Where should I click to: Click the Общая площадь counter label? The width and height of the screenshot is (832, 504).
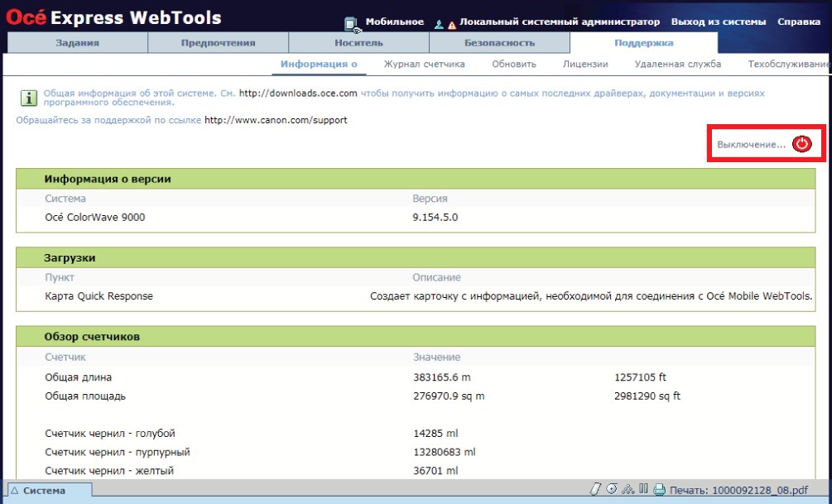pyautogui.click(x=85, y=396)
